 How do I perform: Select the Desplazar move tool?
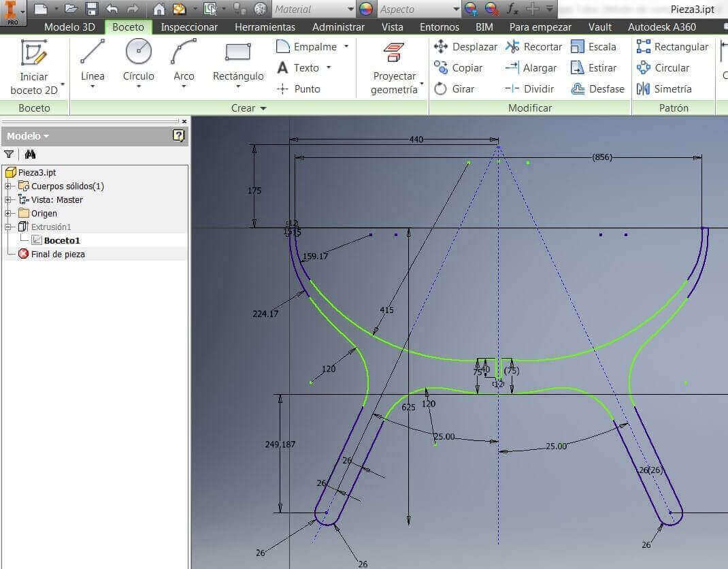coord(465,46)
